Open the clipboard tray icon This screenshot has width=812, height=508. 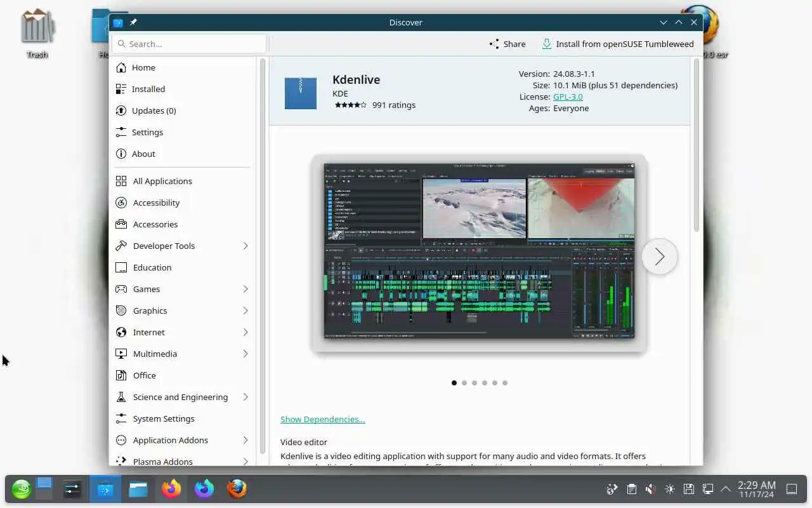(631, 489)
